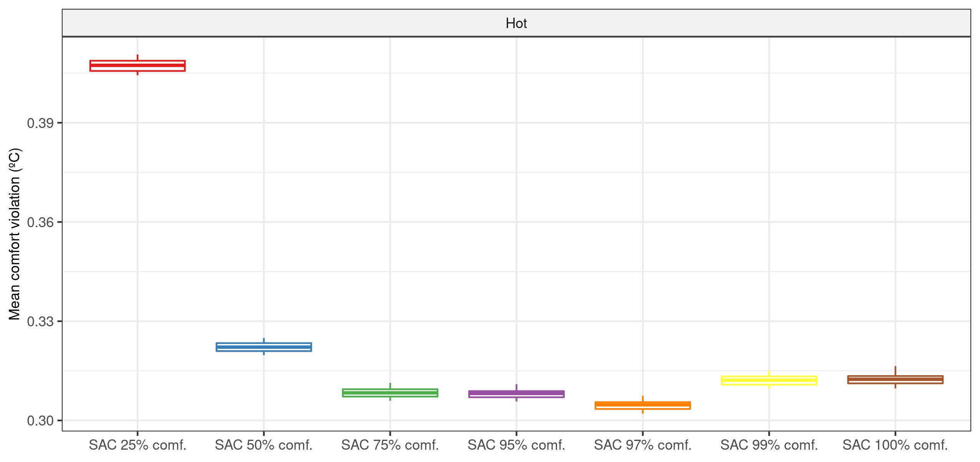Click the SAC 97% comf. axis label
This screenshot has width=980, height=462.
coord(643,445)
